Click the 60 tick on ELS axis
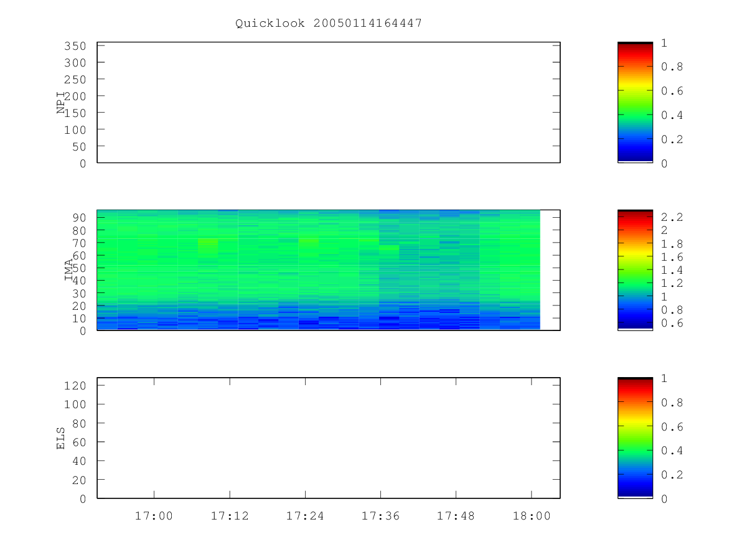This screenshot has width=747, height=560. pyautogui.click(x=78, y=442)
